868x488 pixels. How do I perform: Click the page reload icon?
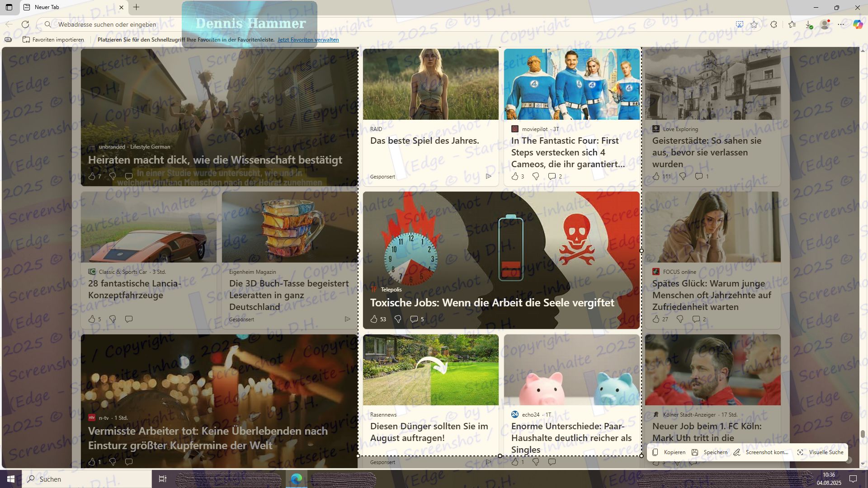point(25,24)
